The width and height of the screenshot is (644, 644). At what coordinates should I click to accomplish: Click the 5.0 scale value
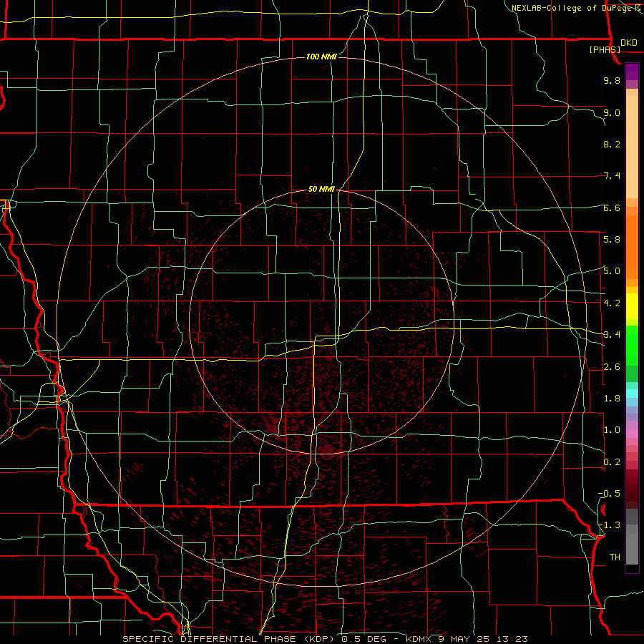[612, 271]
